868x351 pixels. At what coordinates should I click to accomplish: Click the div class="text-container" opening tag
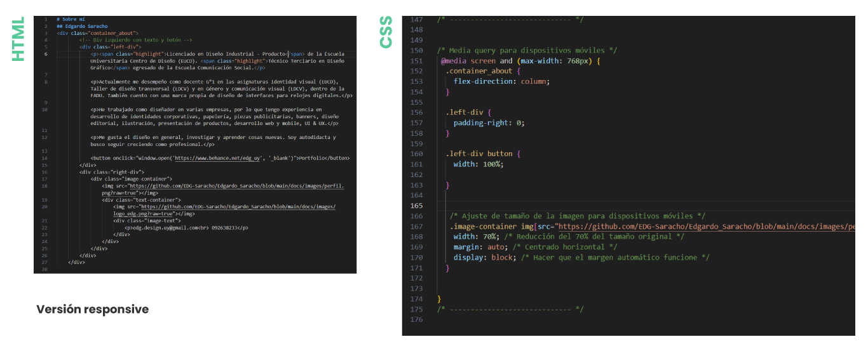(141, 199)
